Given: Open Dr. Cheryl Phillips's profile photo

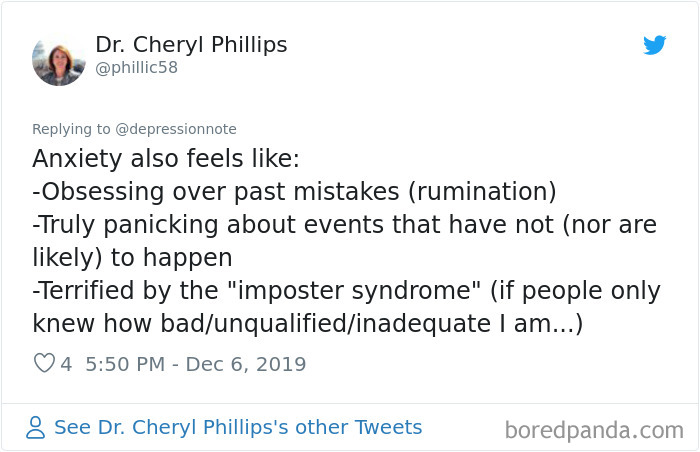Looking at the screenshot, I should pyautogui.click(x=59, y=58).
